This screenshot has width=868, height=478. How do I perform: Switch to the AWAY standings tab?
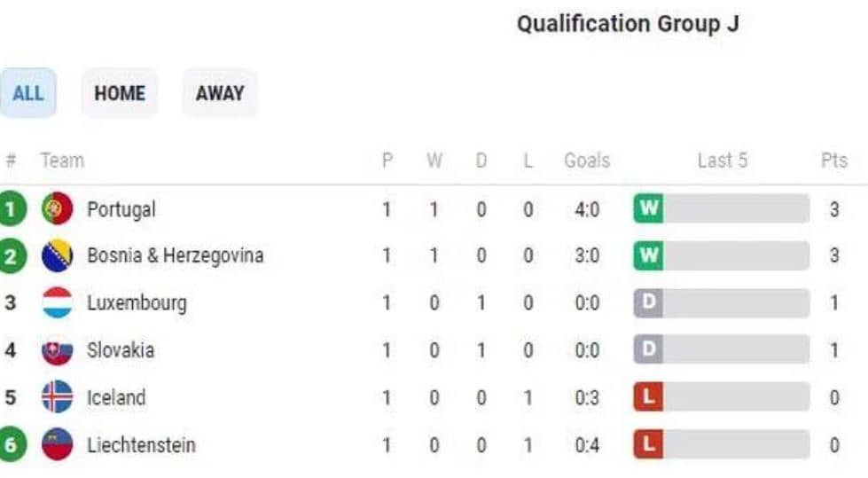220,93
